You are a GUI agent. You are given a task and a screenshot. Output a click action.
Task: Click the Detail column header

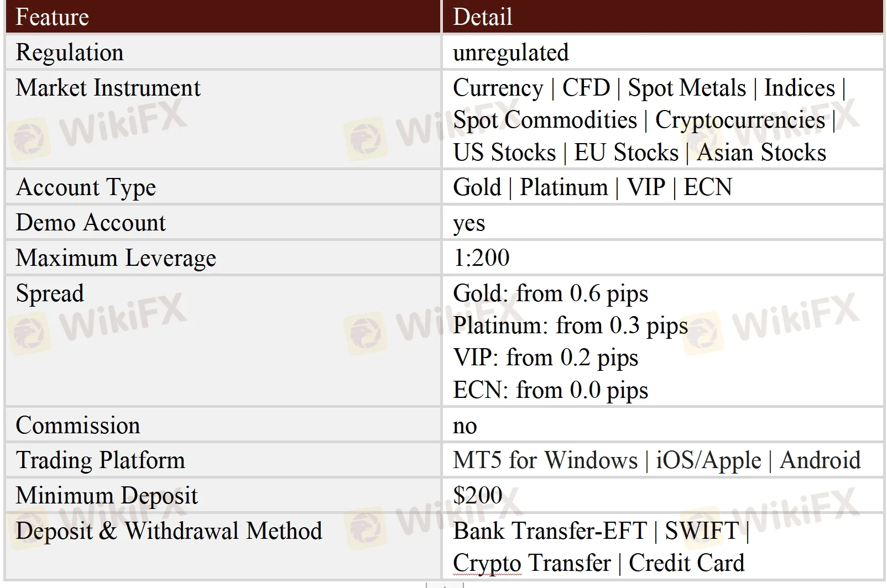482,17
